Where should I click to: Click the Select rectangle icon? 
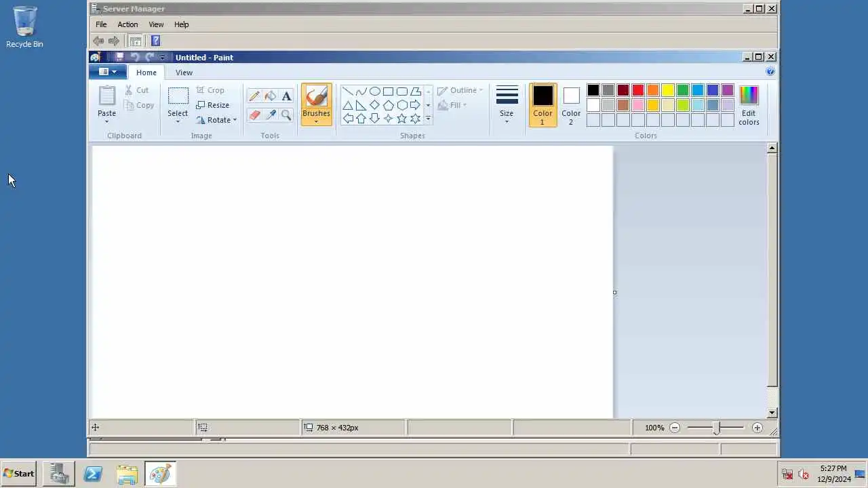[178, 96]
